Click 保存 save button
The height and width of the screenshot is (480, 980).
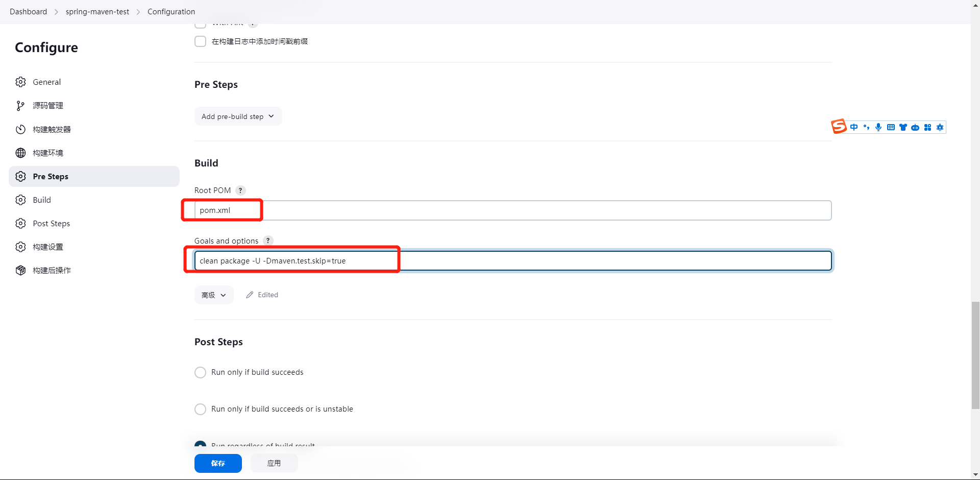point(218,463)
